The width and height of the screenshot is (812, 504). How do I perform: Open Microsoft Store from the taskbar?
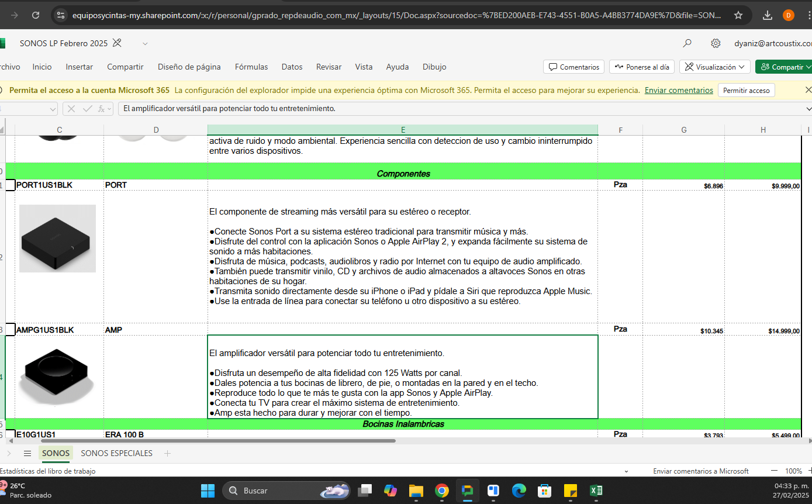(545, 491)
